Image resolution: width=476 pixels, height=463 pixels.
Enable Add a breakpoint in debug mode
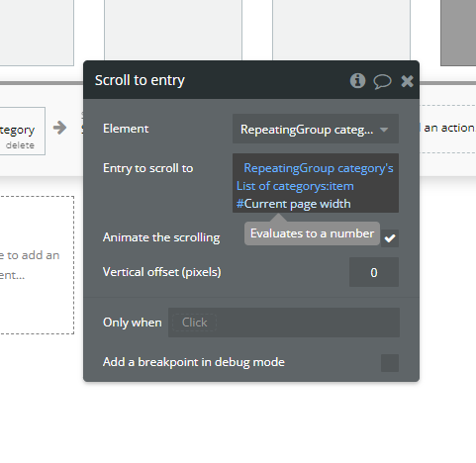(390, 363)
